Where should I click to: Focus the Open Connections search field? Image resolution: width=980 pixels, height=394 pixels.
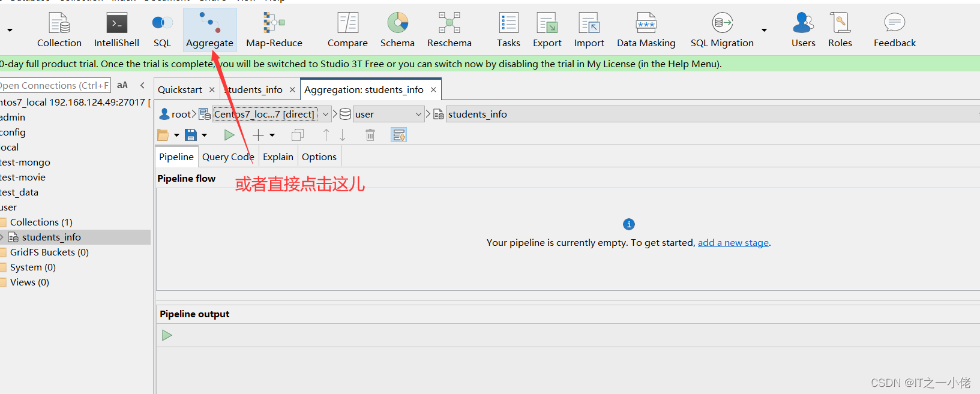point(55,85)
